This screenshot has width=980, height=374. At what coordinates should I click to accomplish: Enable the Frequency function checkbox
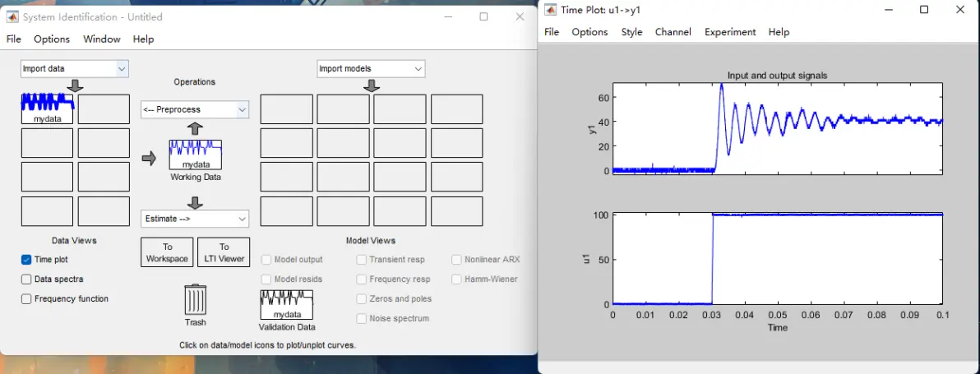pyautogui.click(x=26, y=298)
